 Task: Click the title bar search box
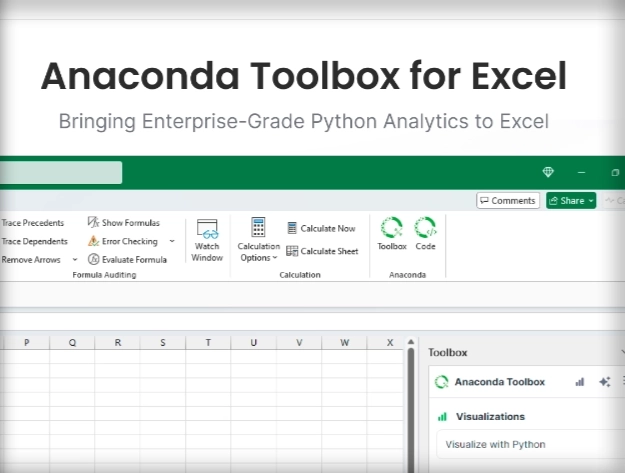(x=61, y=173)
